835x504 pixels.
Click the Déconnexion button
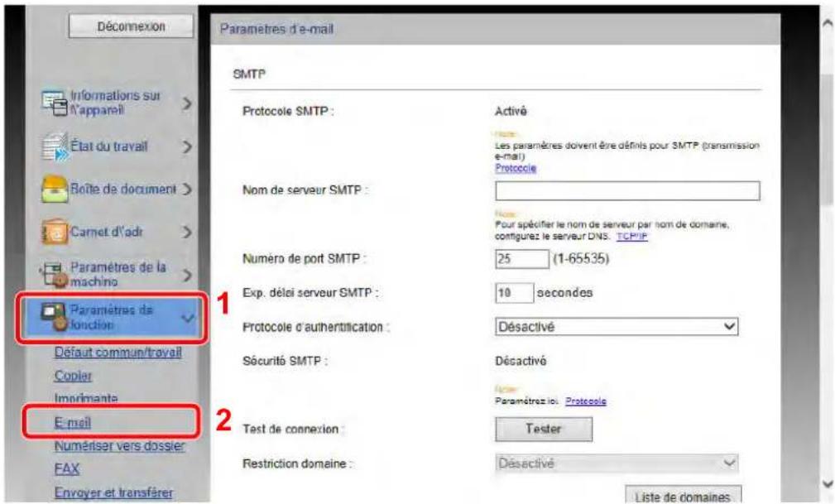(131, 26)
